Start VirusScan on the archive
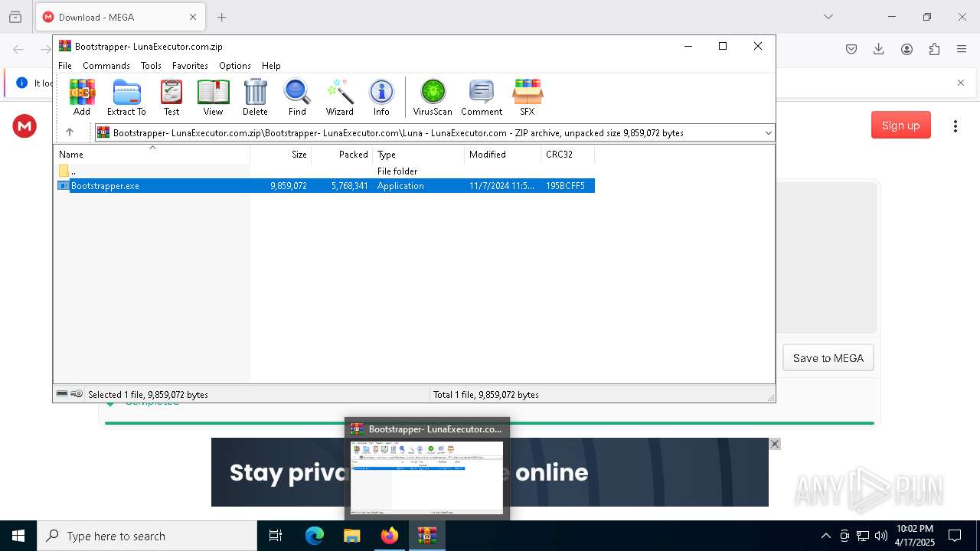 pyautogui.click(x=433, y=97)
